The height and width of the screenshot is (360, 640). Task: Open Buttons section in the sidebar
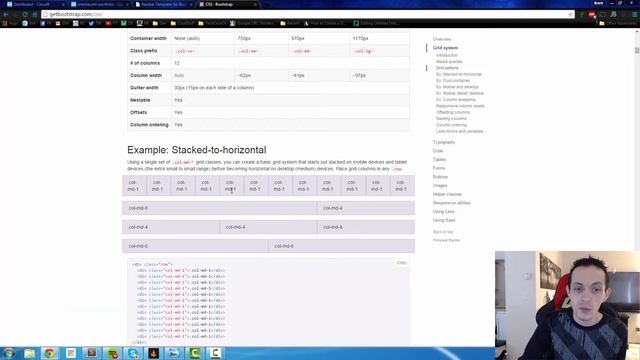pos(440,177)
